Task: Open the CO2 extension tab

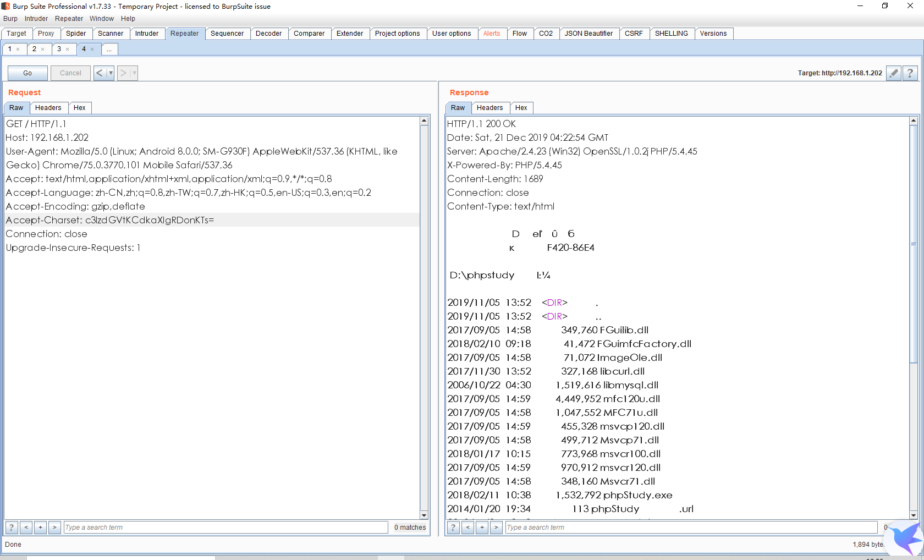Action: (546, 34)
